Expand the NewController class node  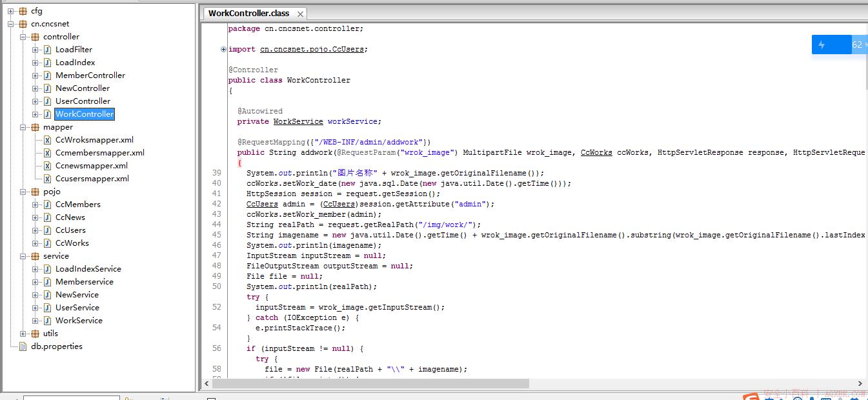[x=35, y=88]
